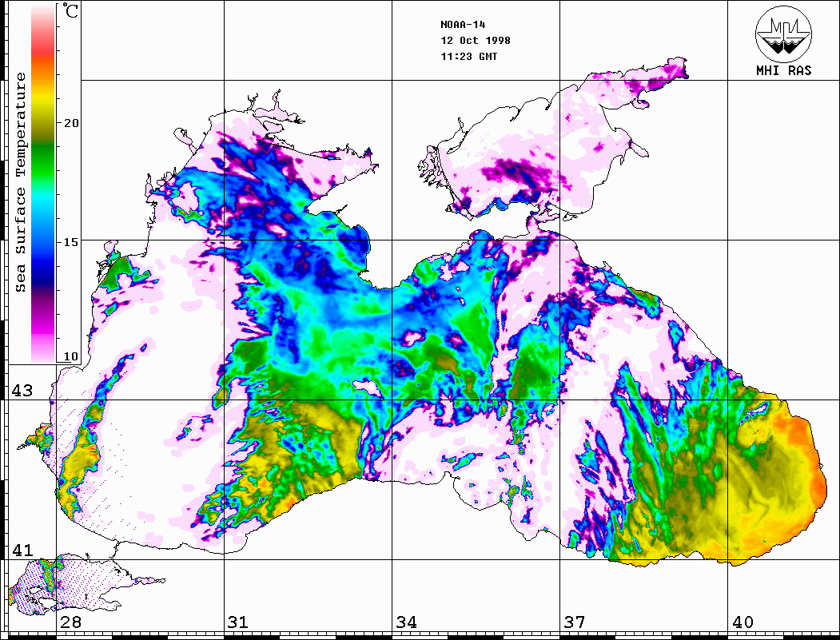Image resolution: width=840 pixels, height=640 pixels.
Task: Select the 12 Oct 1998 date text
Action: coord(475,40)
